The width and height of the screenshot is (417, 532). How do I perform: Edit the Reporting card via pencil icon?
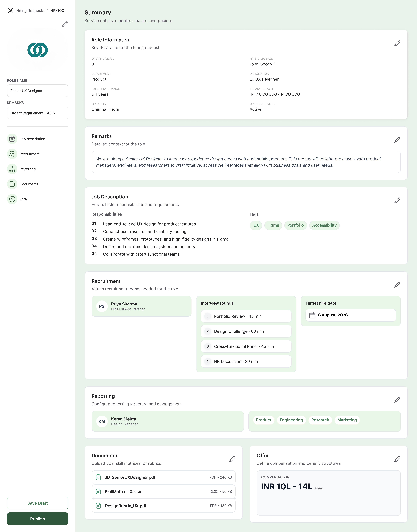pyautogui.click(x=397, y=400)
